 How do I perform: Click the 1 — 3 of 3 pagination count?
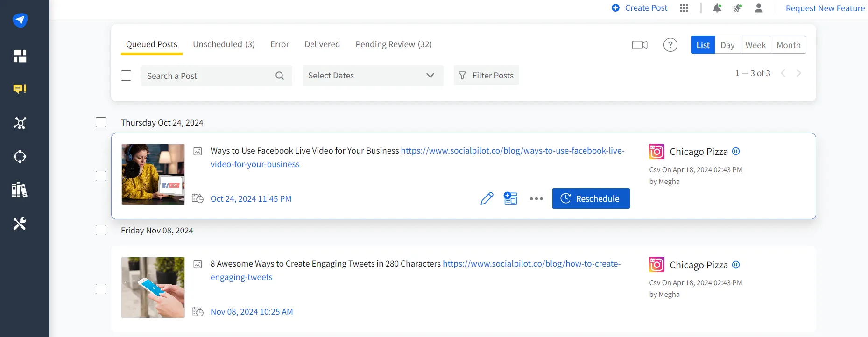pos(753,73)
